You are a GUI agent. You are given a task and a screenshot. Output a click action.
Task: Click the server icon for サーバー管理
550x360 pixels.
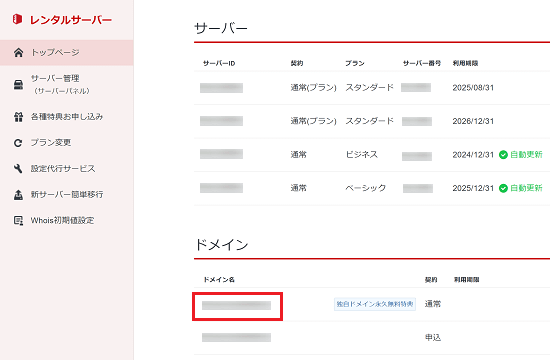(18, 85)
